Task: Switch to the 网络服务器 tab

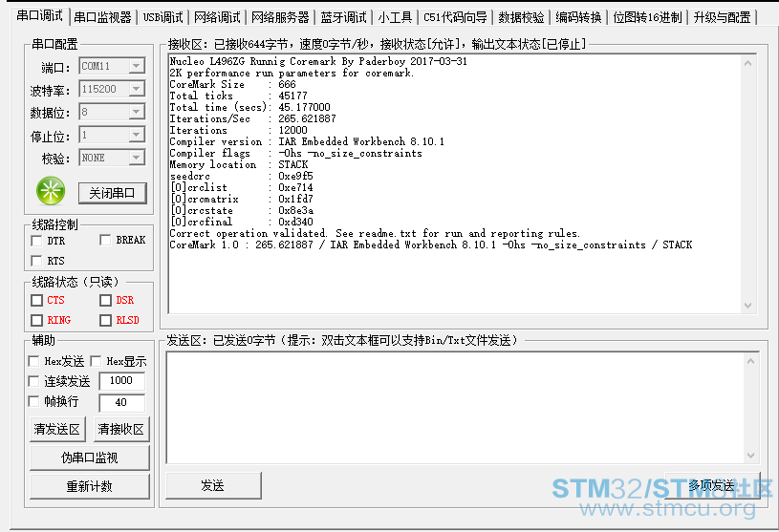Action: click(x=280, y=18)
